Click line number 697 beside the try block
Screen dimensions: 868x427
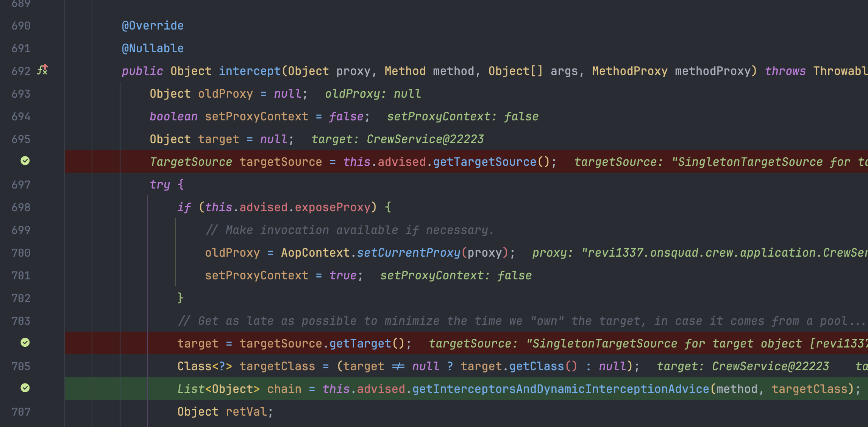[x=21, y=185]
